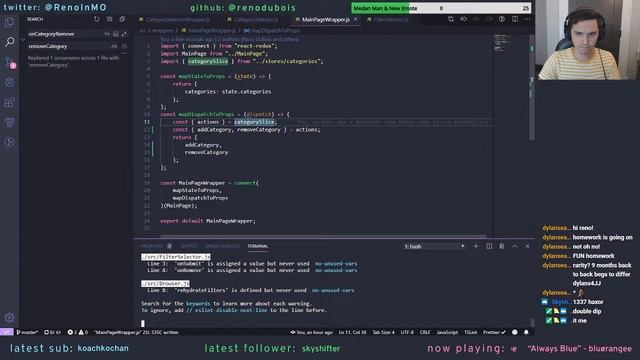Click the code minimap preview
Screen dimensions: 640x360
501,43
